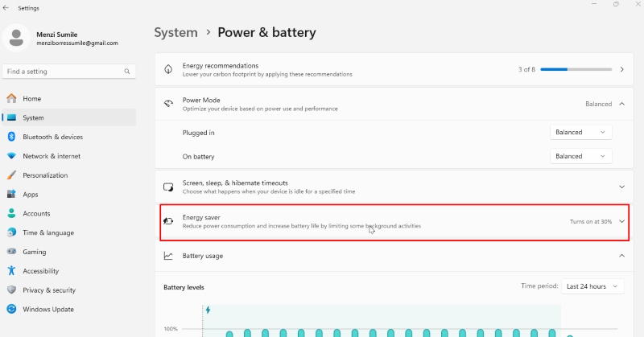Expand the Energy saver section
Image resolution: width=644 pixels, height=337 pixels.
pyautogui.click(x=394, y=222)
